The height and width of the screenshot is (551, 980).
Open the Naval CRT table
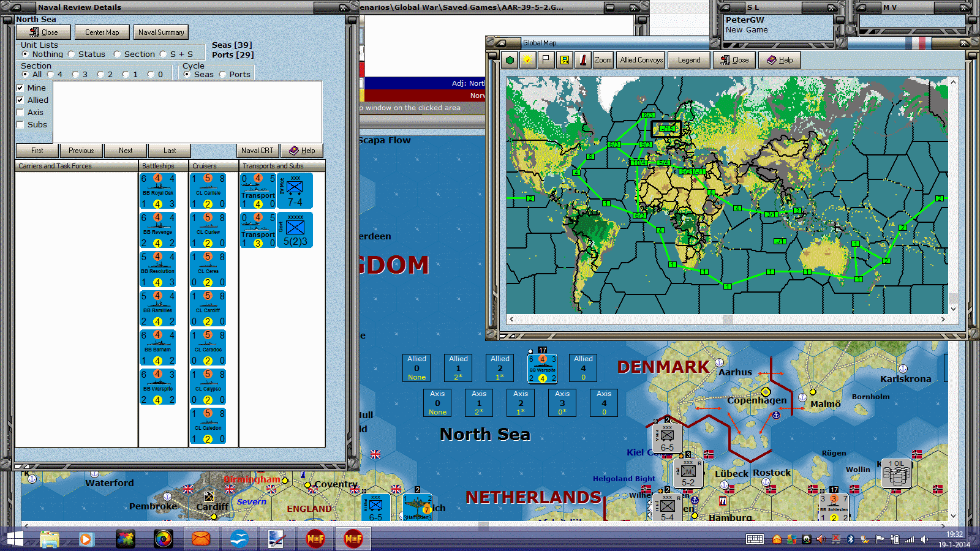[257, 151]
